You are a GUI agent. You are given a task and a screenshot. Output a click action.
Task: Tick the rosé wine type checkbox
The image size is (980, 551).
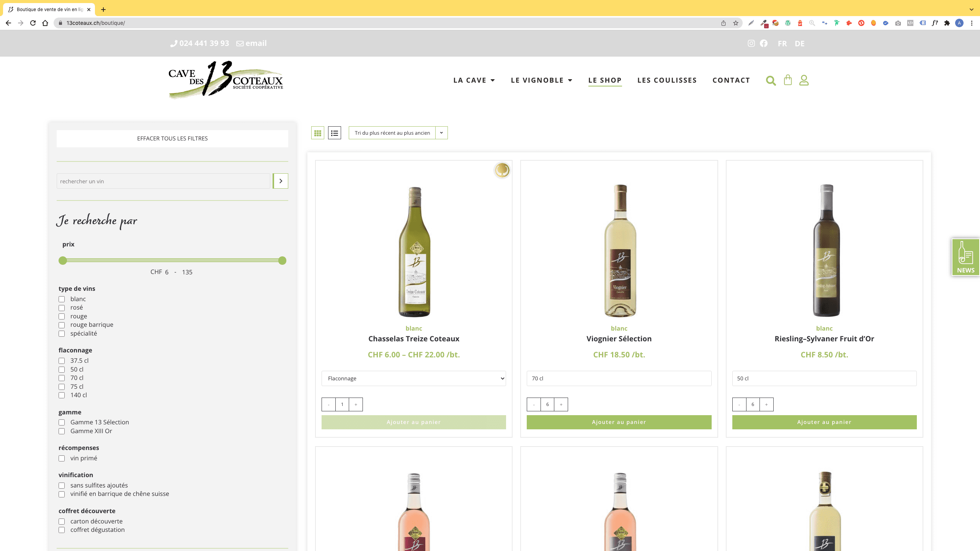62,308
